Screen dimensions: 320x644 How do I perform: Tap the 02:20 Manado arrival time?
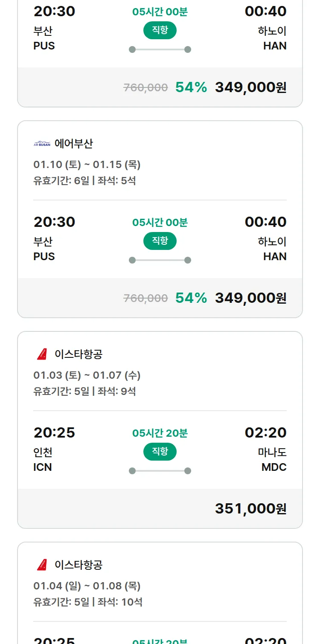265,432
